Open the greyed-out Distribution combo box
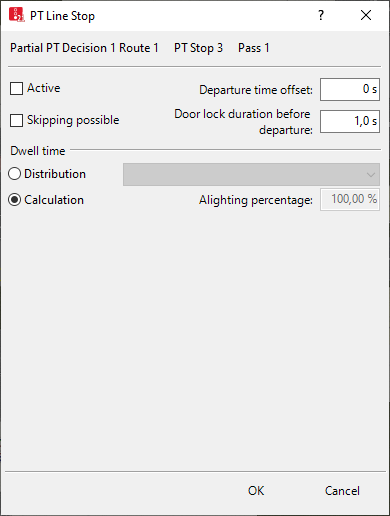390x516 pixels. (251, 174)
